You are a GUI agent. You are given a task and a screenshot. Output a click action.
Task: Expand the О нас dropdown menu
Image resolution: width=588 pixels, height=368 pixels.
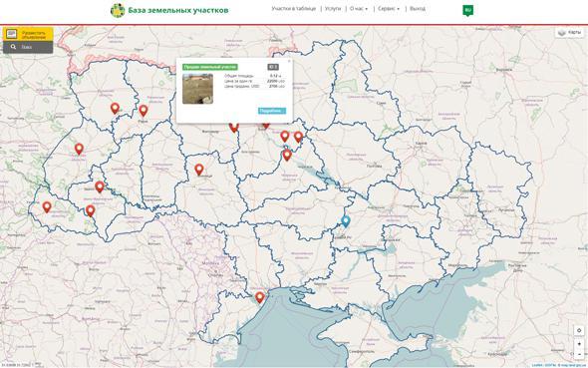[x=359, y=9]
